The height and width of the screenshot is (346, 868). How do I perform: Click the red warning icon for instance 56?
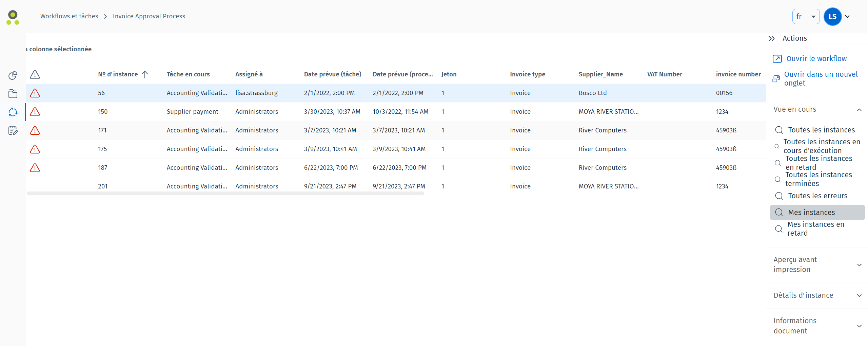click(35, 93)
